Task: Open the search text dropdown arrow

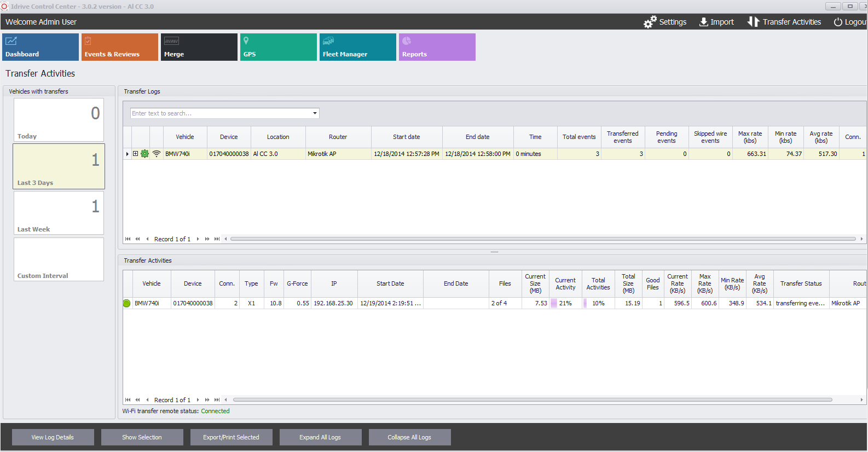Action: pyautogui.click(x=315, y=113)
